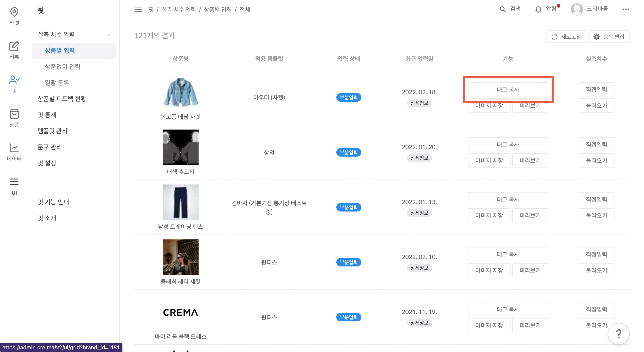View notifications via 알림 bell icon

click(538, 9)
